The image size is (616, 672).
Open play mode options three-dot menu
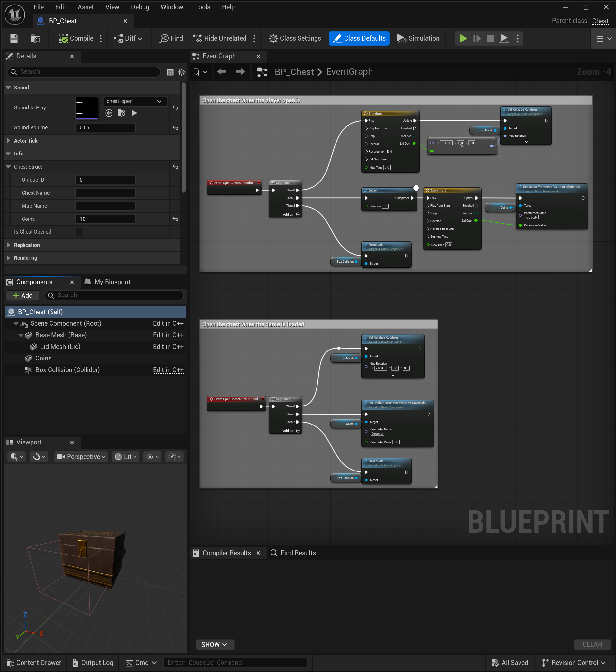click(518, 38)
